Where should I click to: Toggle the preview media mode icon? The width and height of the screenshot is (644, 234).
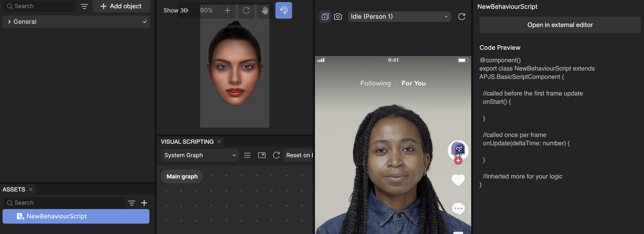click(x=325, y=17)
